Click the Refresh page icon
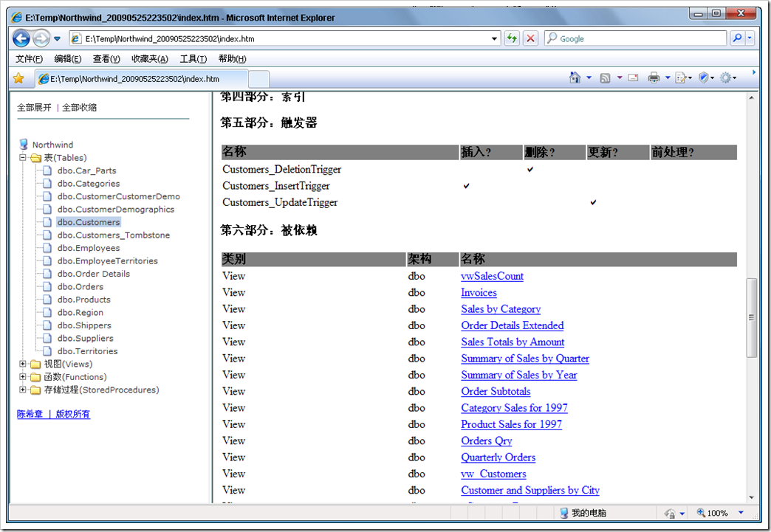The image size is (771, 532). point(512,38)
